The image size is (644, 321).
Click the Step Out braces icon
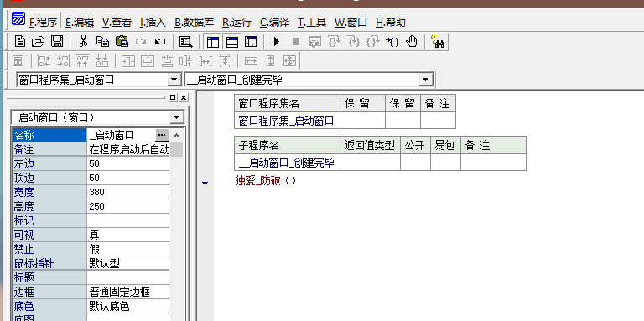click(x=373, y=41)
